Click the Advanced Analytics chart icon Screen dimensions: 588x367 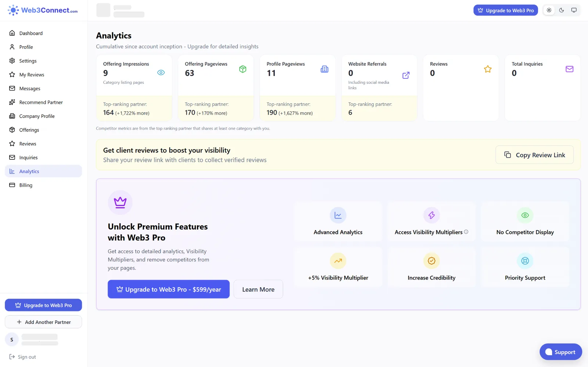338,215
